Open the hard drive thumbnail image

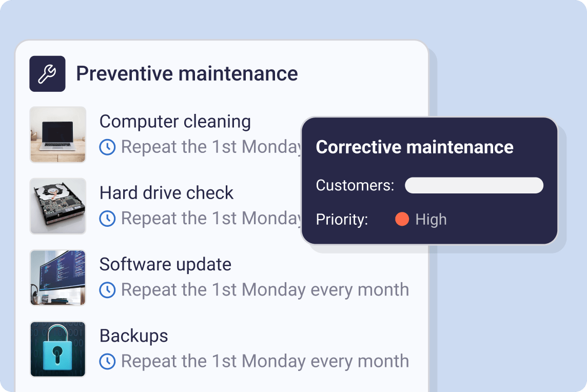[57, 206]
